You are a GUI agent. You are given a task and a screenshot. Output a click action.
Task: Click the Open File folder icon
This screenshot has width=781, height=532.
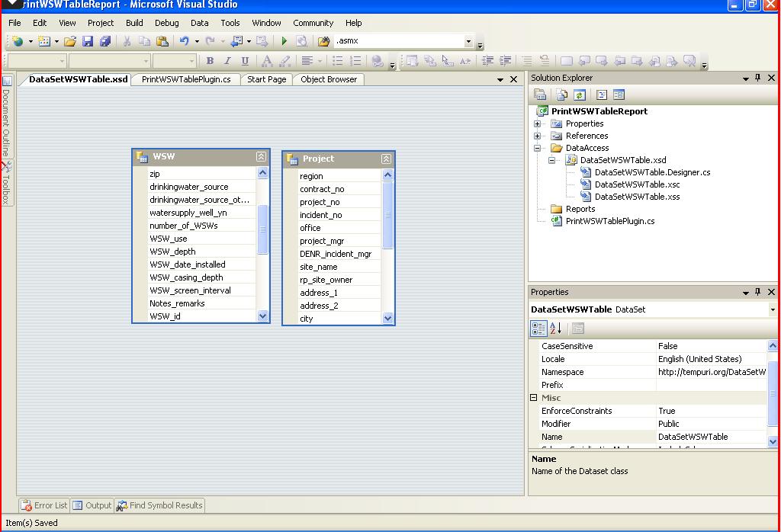[70, 41]
